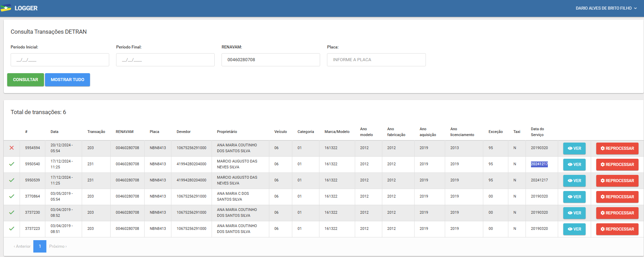
Task: Open the Dario Alves de Brito Filho user dropdown
Action: click(x=606, y=8)
